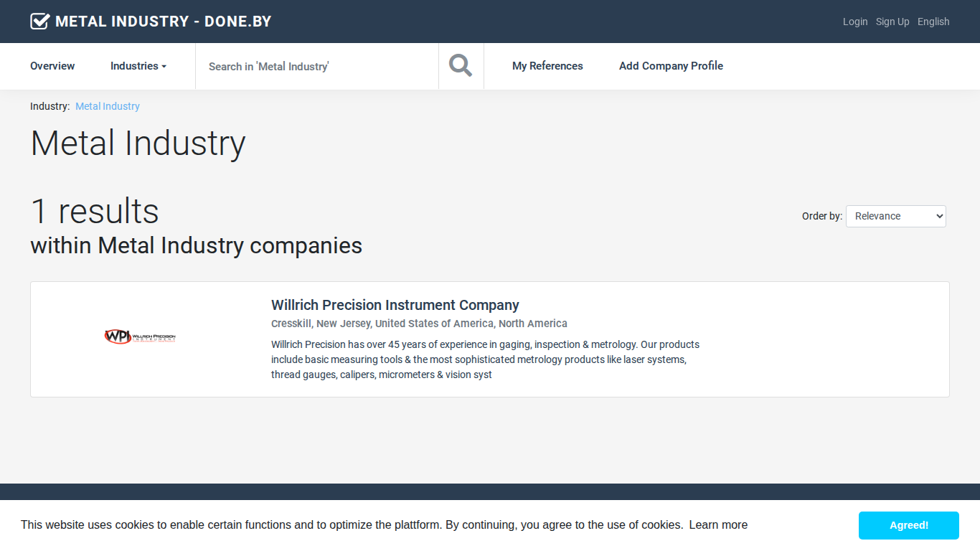This screenshot has width=980, height=551.
Task: Open the English language selector
Action: tap(933, 22)
